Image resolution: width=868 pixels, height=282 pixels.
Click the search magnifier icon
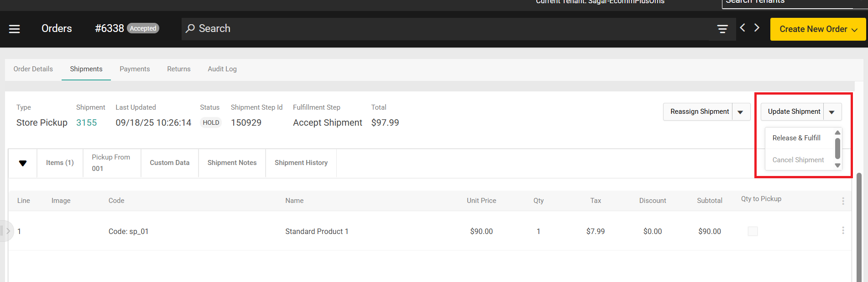190,28
